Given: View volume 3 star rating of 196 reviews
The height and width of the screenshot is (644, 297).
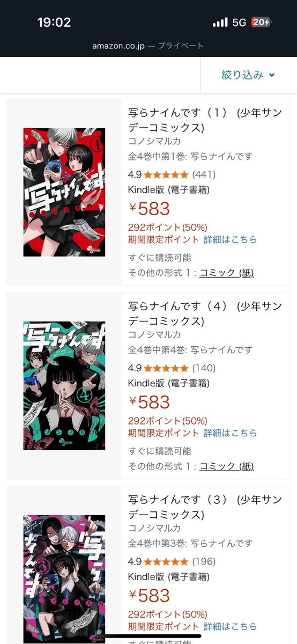Looking at the screenshot, I should pos(166,561).
